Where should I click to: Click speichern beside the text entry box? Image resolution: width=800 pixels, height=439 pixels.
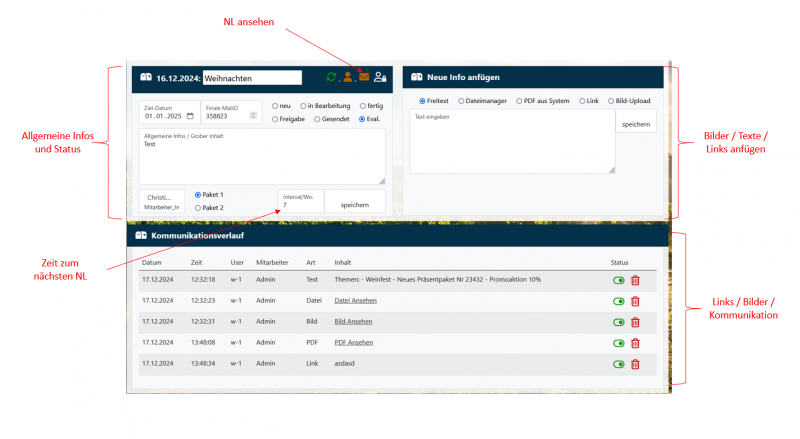636,125
